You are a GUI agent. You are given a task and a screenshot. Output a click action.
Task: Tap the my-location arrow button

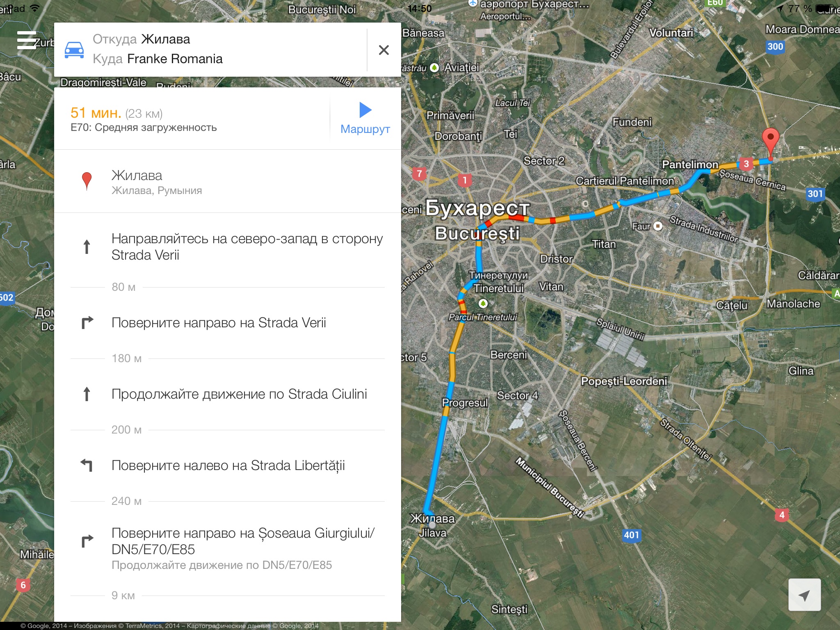tap(804, 595)
